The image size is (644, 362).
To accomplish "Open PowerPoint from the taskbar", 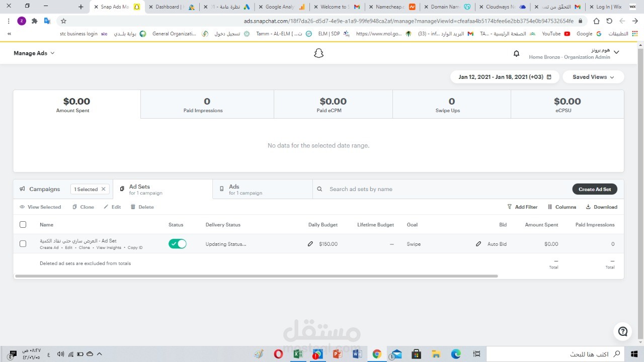I will pyautogui.click(x=338, y=354).
